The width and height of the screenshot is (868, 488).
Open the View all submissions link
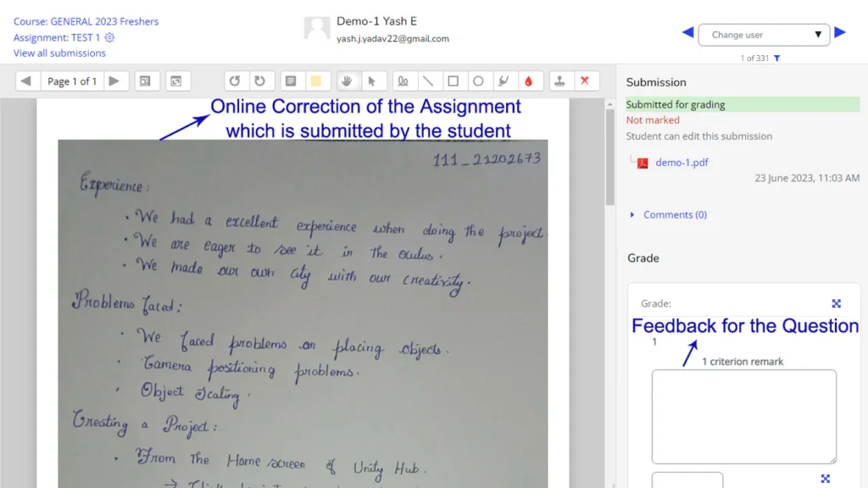pyautogui.click(x=59, y=53)
